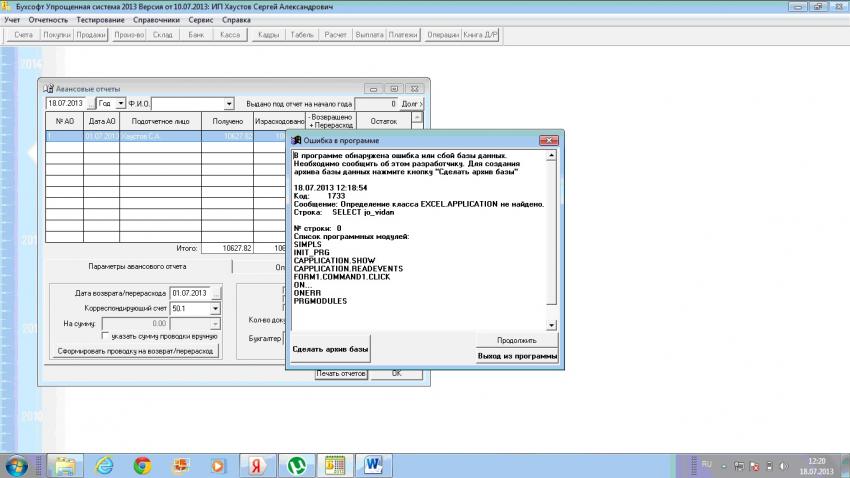Expand the 'Год' period dropdown
850x478 pixels.
point(121,103)
